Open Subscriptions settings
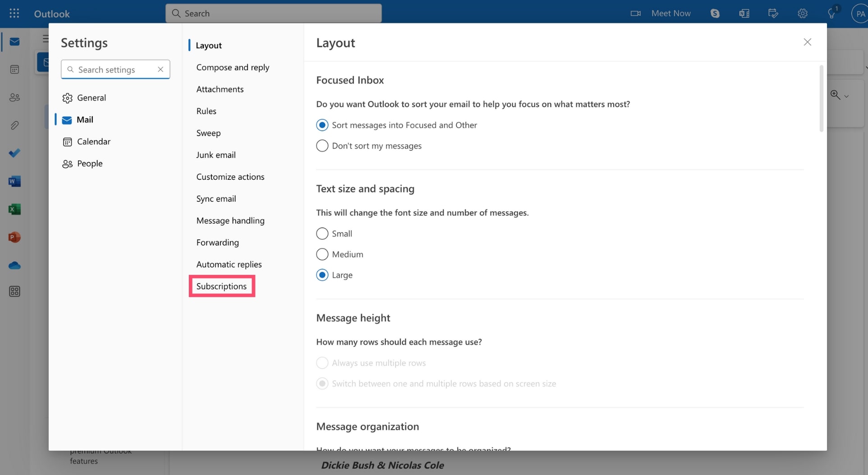Viewport: 868px width, 475px height. coord(221,286)
